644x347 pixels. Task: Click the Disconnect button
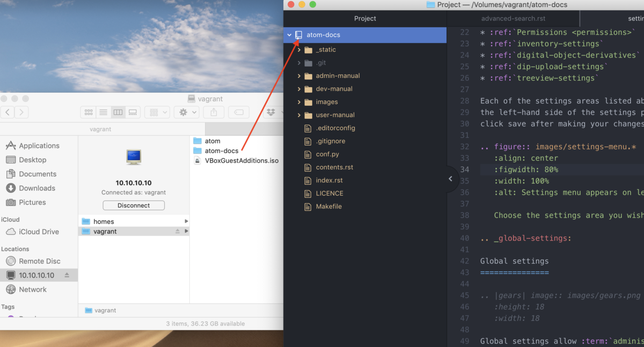133,205
